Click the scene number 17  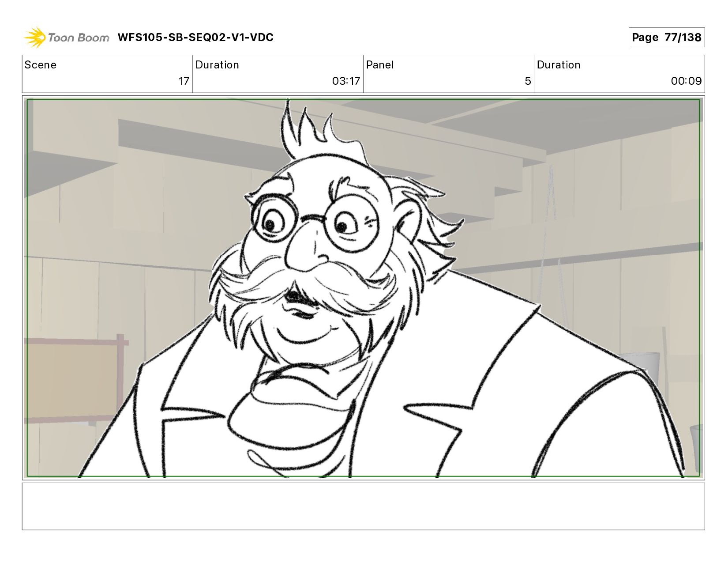click(184, 81)
